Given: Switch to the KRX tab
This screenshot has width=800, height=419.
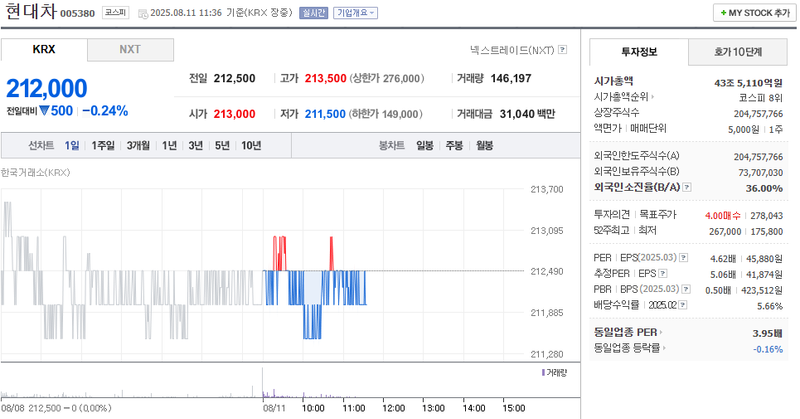Looking at the screenshot, I should click(44, 50).
